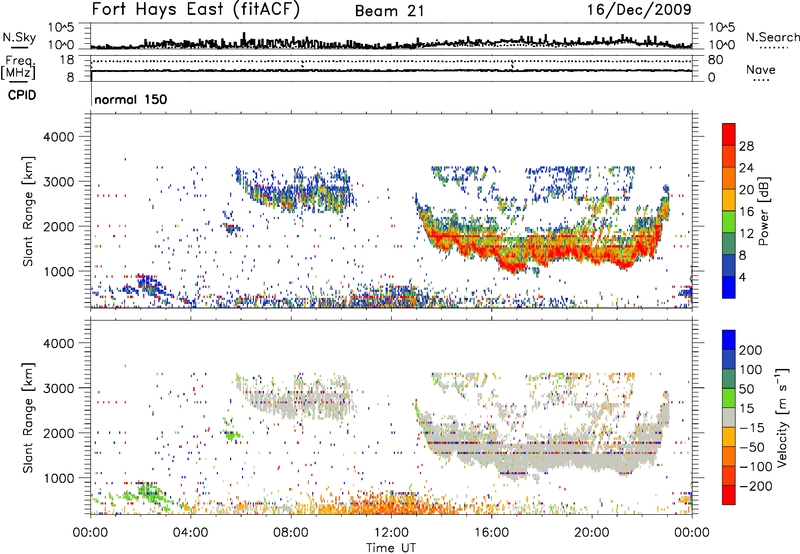Click the '16:00' time tick label
800x554 pixels.
(491, 533)
